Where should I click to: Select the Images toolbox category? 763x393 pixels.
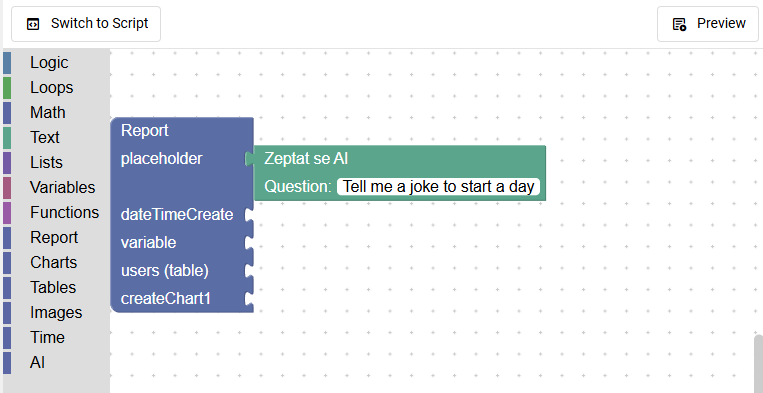pyautogui.click(x=56, y=312)
